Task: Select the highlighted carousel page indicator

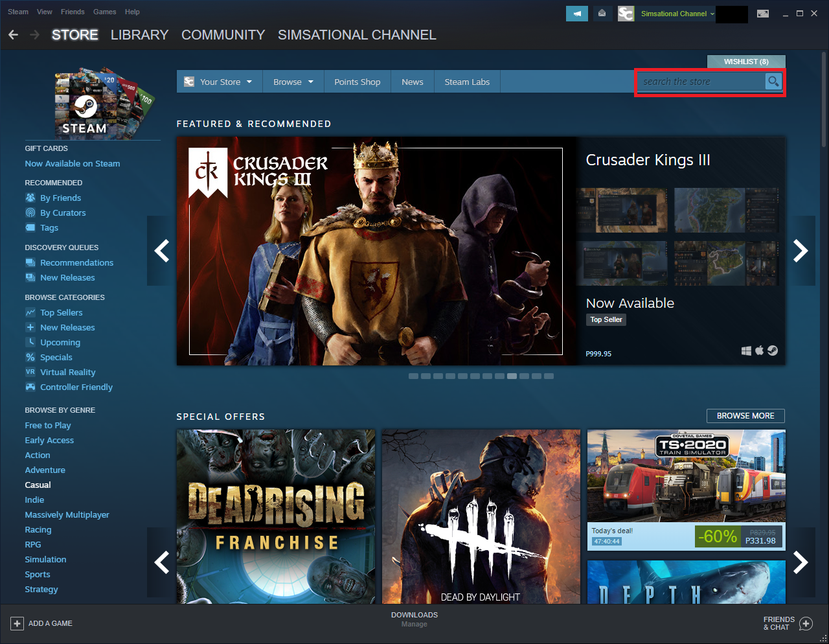Action: [x=512, y=376]
